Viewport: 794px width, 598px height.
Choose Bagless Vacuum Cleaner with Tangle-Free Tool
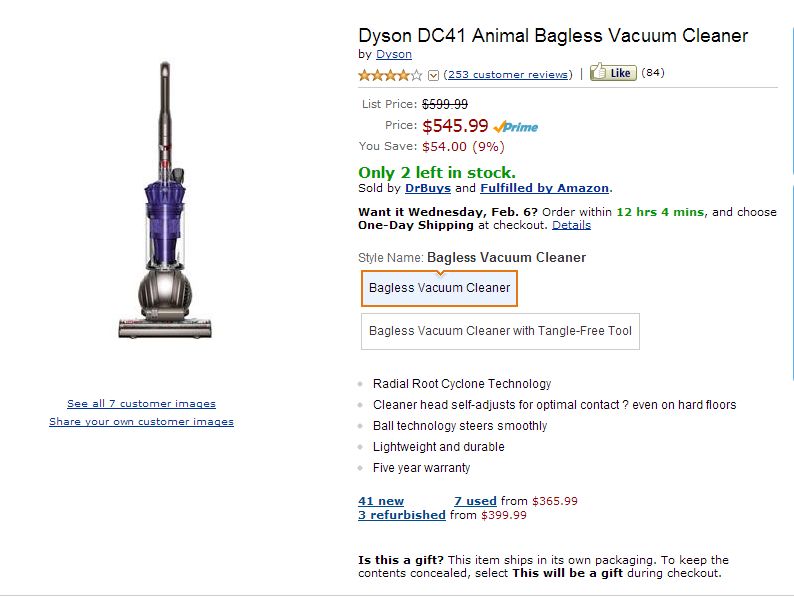click(x=500, y=331)
